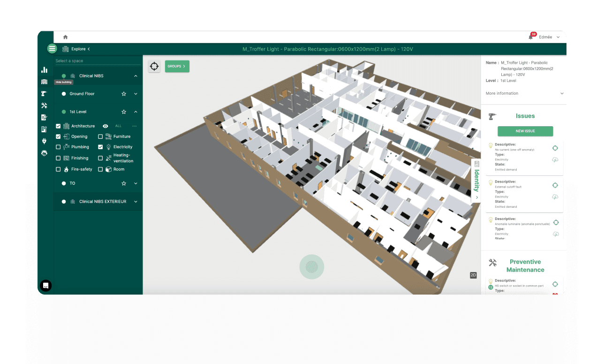Expand the Ground Floor level chevron
604x364 pixels.
pyautogui.click(x=136, y=94)
